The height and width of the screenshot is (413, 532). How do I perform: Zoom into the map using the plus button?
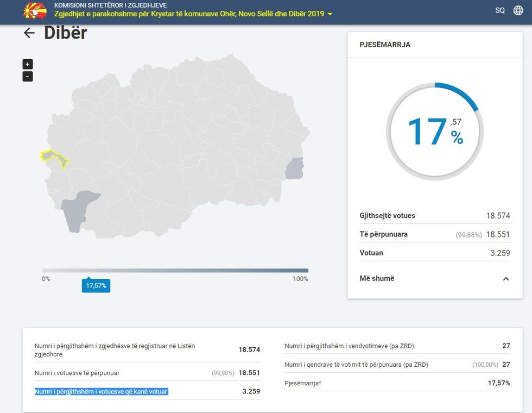27,64
